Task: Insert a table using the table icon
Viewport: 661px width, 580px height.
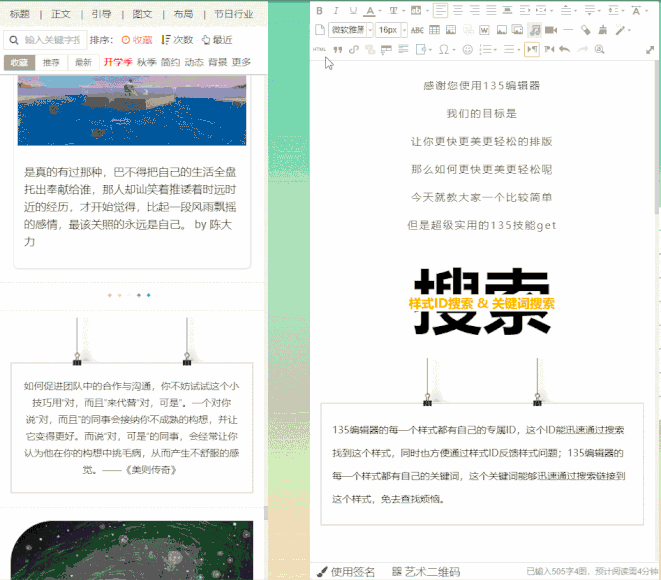Action: click(434, 30)
